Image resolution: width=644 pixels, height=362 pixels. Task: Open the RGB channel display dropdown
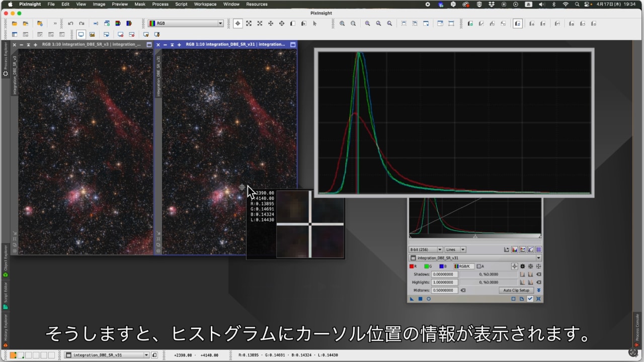[186, 24]
